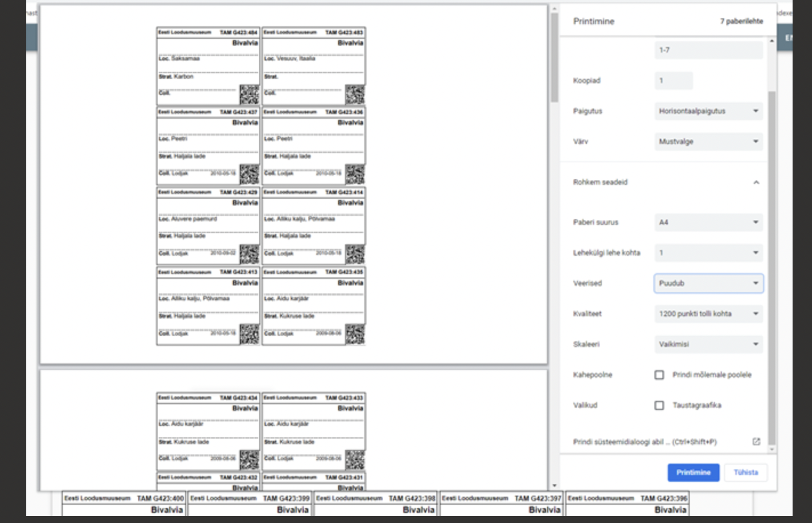Open the Kvaliteet print quality dropdown
Screen dimensions: 812x523
pos(708,313)
